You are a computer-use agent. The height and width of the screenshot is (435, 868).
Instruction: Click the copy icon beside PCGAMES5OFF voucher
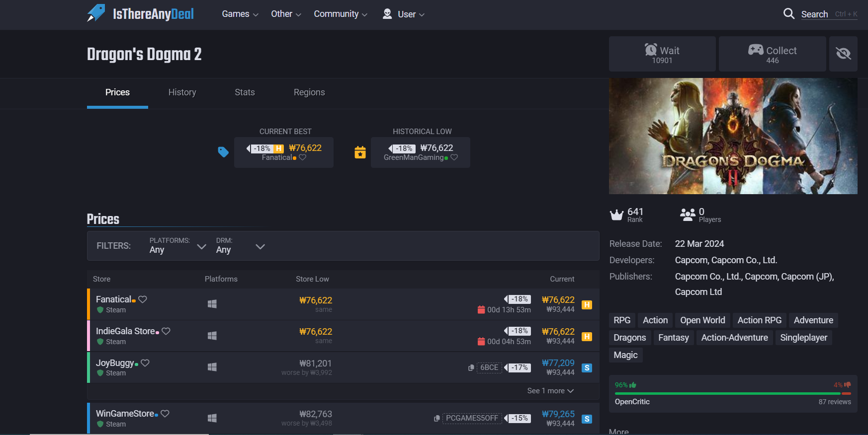pos(436,419)
